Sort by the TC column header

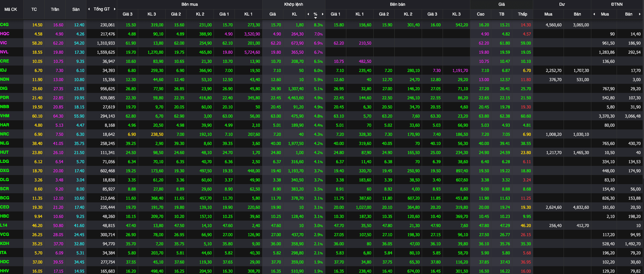click(x=34, y=9)
